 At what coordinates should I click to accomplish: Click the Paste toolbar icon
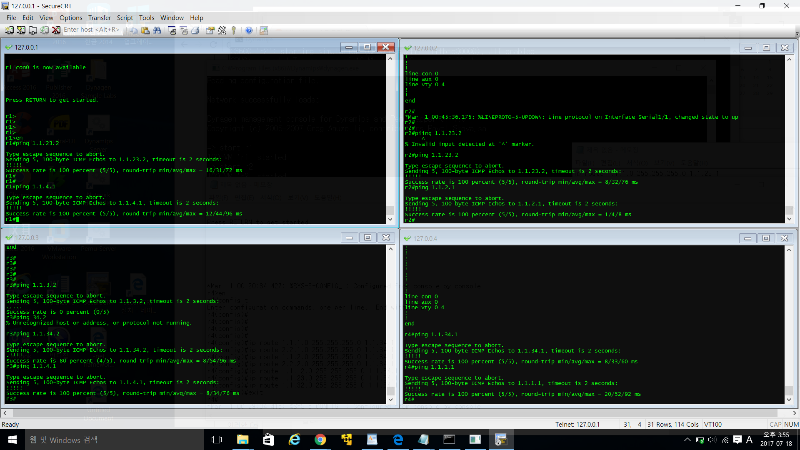point(145,31)
